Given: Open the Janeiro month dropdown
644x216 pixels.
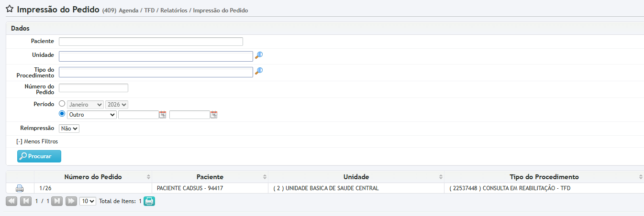Looking at the screenshot, I should 85,104.
